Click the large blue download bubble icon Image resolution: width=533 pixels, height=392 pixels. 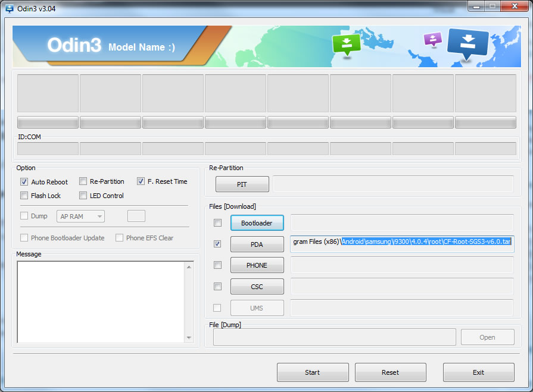(x=467, y=44)
